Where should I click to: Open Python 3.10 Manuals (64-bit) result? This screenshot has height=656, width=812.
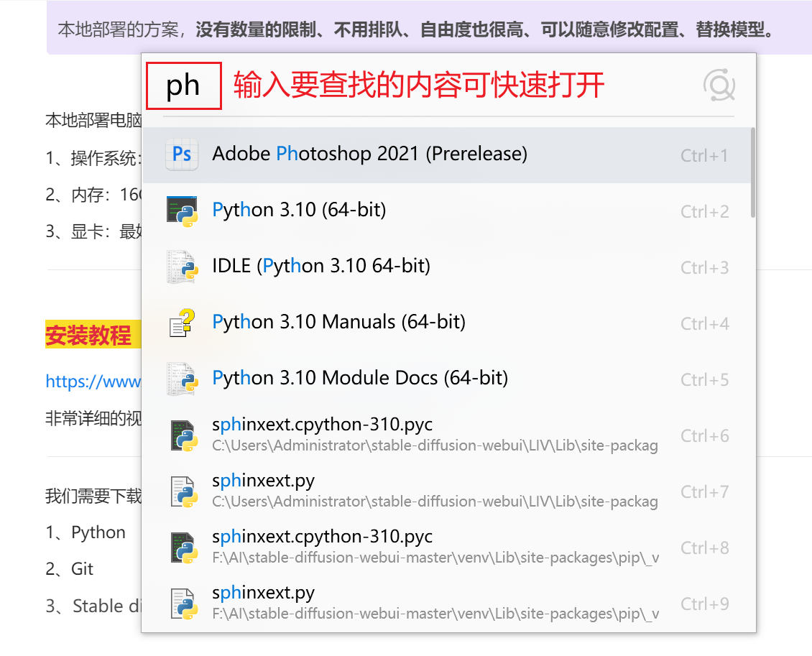click(x=446, y=323)
